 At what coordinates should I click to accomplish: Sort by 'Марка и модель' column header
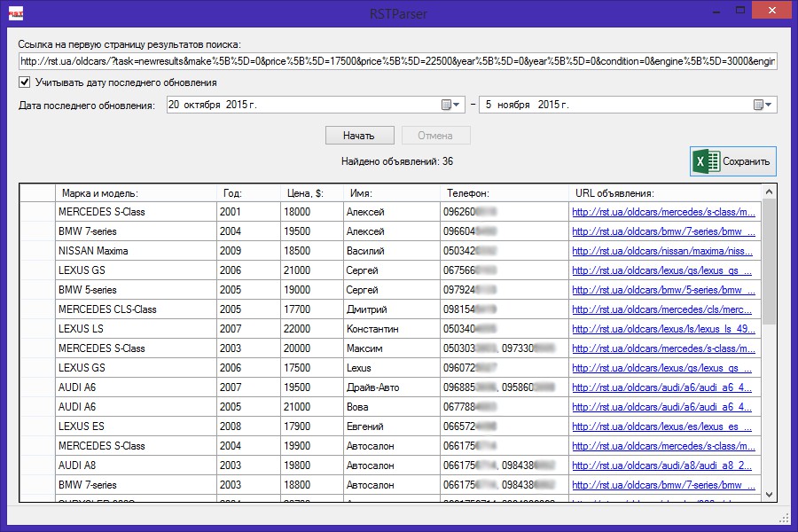pos(137,192)
